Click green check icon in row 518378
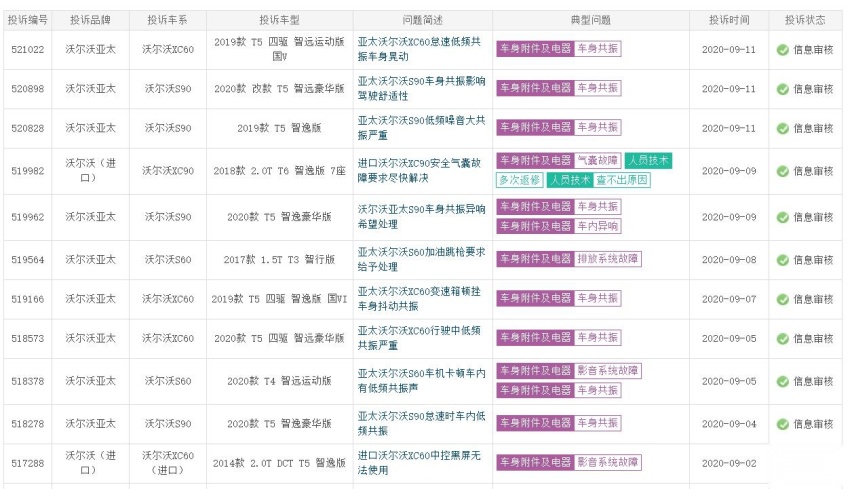This screenshot has height=489, width=852. [783, 381]
